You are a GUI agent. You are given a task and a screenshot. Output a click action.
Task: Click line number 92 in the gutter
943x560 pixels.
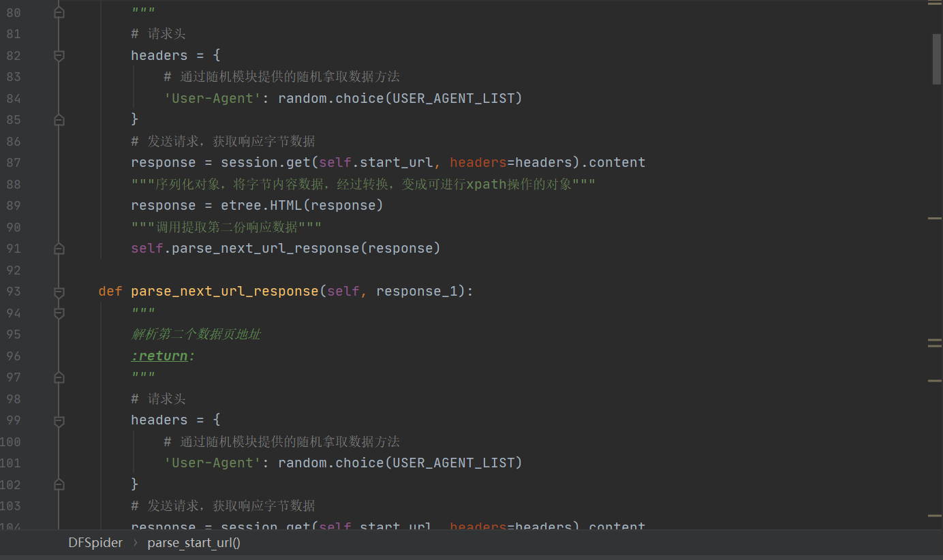point(14,270)
